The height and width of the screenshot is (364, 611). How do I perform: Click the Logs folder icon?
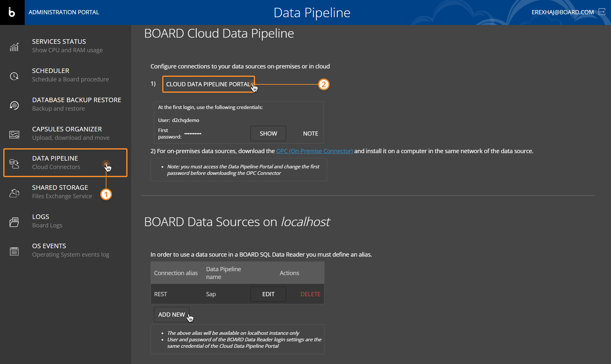click(14, 222)
